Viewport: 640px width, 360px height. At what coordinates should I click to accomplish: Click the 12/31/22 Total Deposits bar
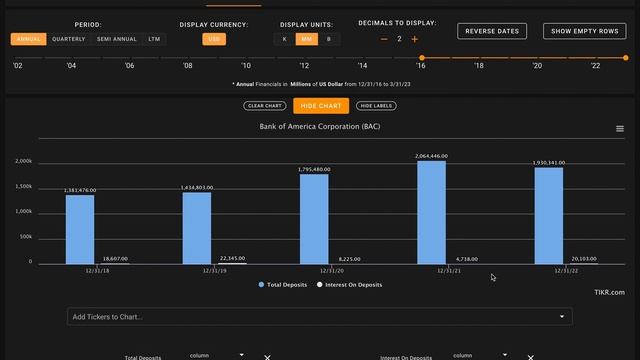549,216
